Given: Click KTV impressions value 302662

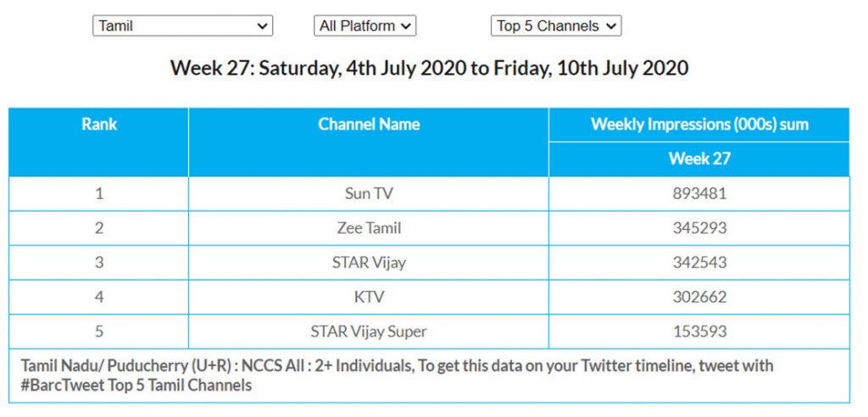Looking at the screenshot, I should point(699,297).
